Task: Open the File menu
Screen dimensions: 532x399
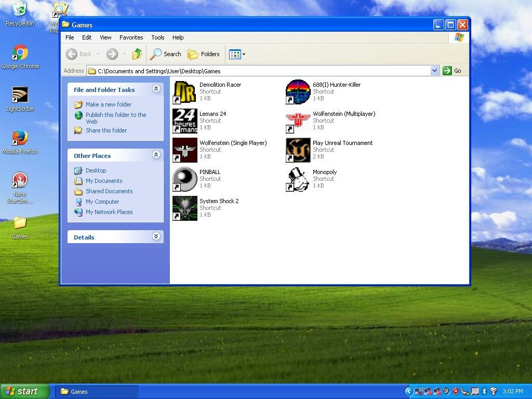Action: tap(70, 37)
